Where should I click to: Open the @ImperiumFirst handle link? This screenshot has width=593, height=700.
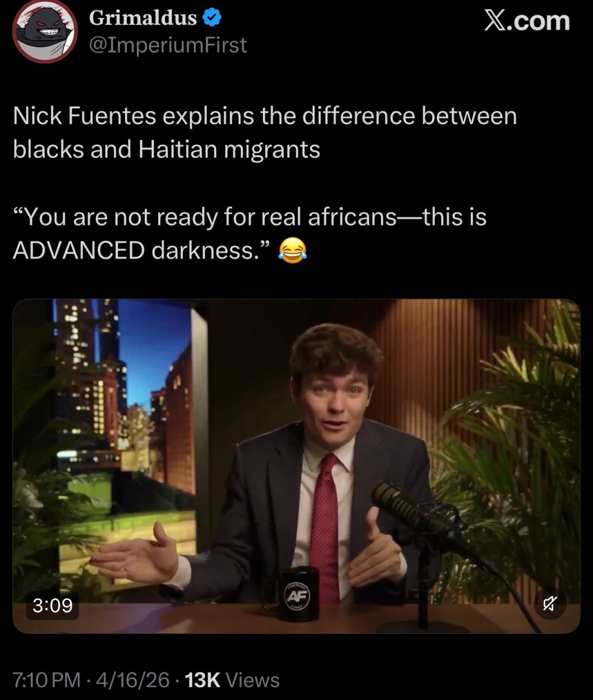point(168,45)
